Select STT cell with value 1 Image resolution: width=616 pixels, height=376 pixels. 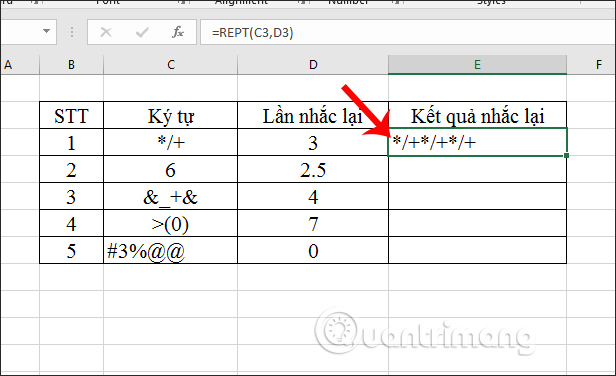tap(72, 142)
